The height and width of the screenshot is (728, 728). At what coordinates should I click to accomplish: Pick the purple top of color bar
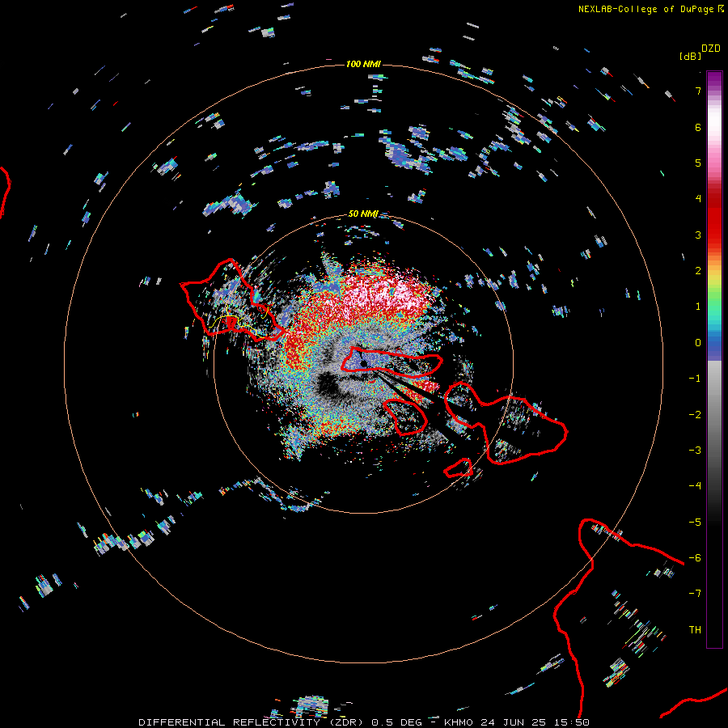[714, 77]
